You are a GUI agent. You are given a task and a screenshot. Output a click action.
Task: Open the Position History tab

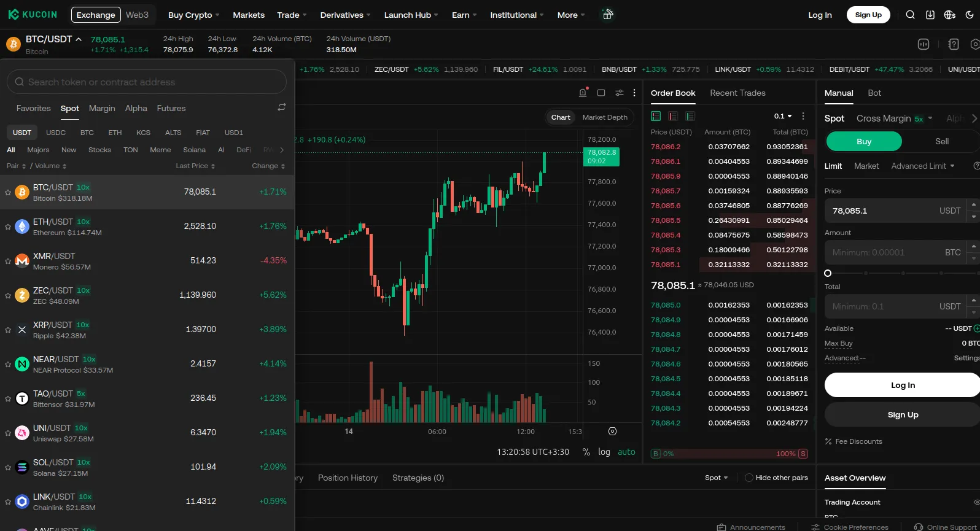pos(348,478)
